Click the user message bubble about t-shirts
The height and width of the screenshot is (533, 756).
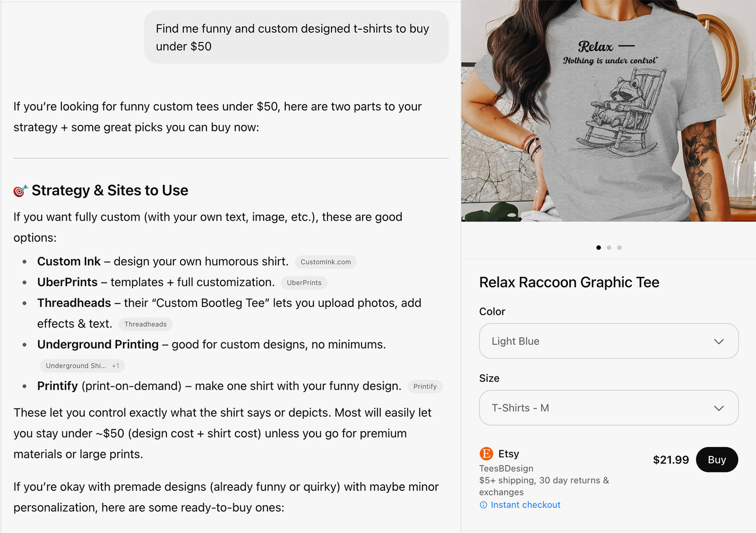pyautogui.click(x=296, y=37)
